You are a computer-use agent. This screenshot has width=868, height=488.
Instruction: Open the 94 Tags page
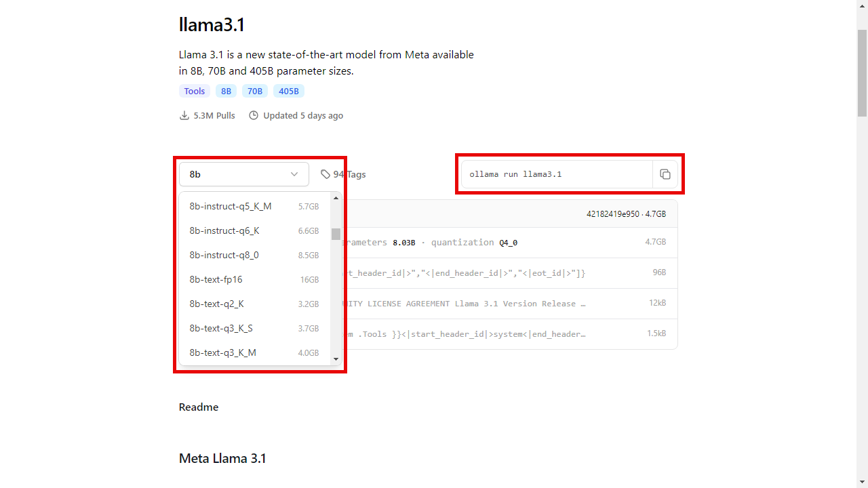point(348,174)
